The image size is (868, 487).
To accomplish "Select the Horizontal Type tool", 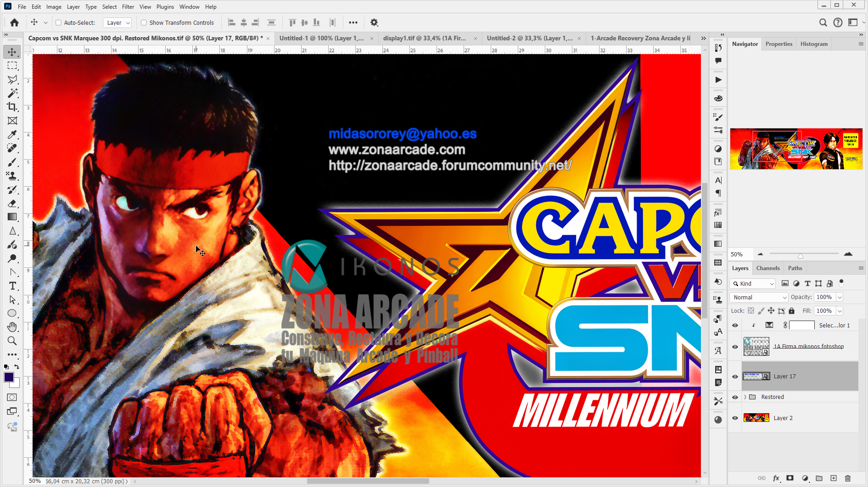I will point(12,286).
